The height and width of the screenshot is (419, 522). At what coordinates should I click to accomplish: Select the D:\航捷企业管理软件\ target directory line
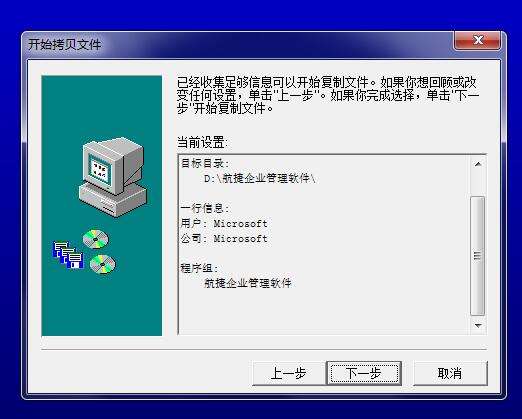click(260, 179)
